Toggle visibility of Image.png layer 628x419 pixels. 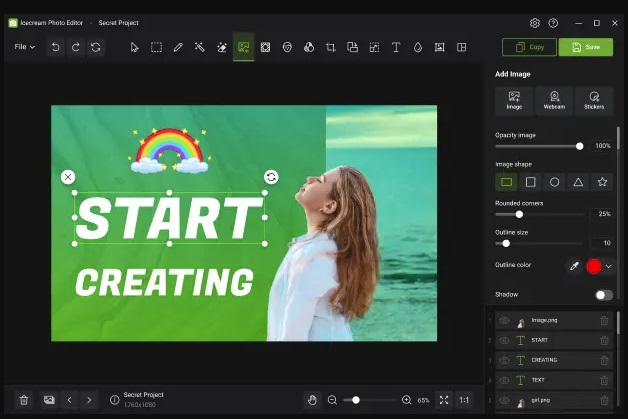(505, 320)
